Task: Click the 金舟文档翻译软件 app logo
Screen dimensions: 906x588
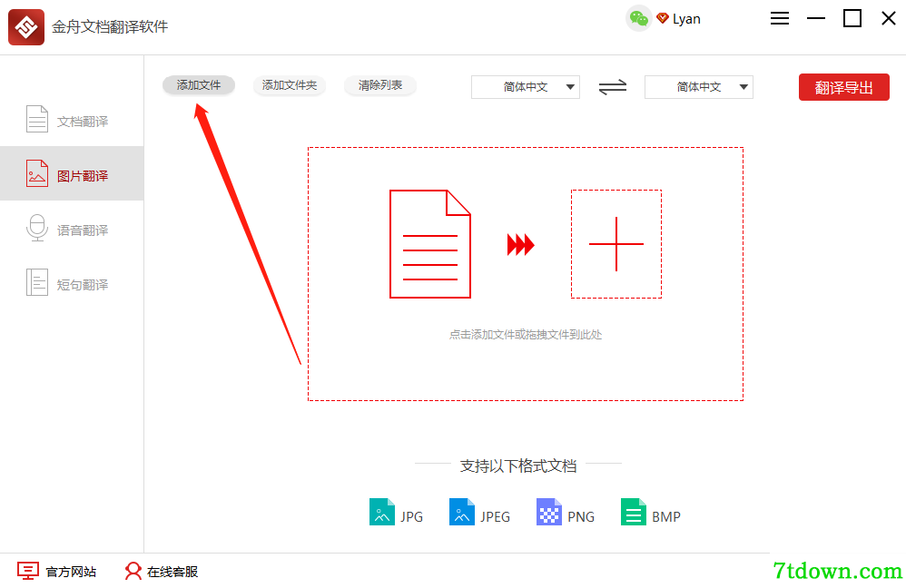Action: tap(26, 27)
